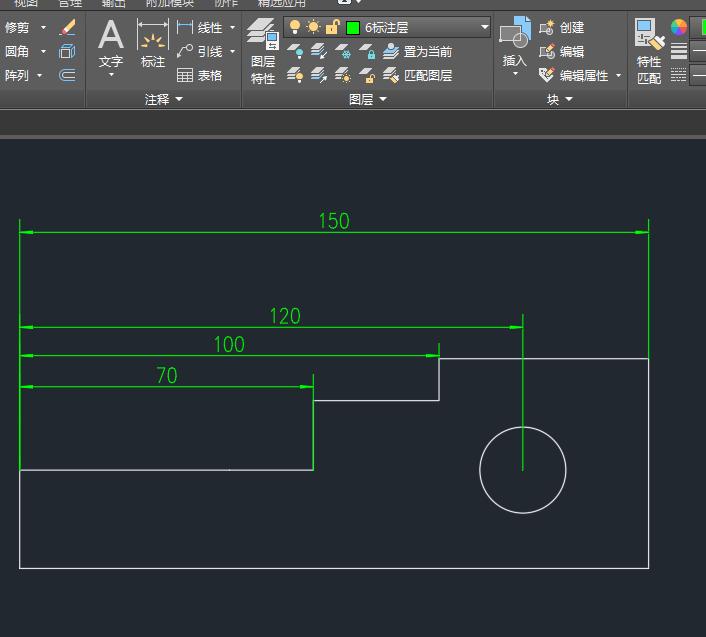Toggle freeze sun icon for 6标注层
This screenshot has width=706, height=637.
[313, 27]
